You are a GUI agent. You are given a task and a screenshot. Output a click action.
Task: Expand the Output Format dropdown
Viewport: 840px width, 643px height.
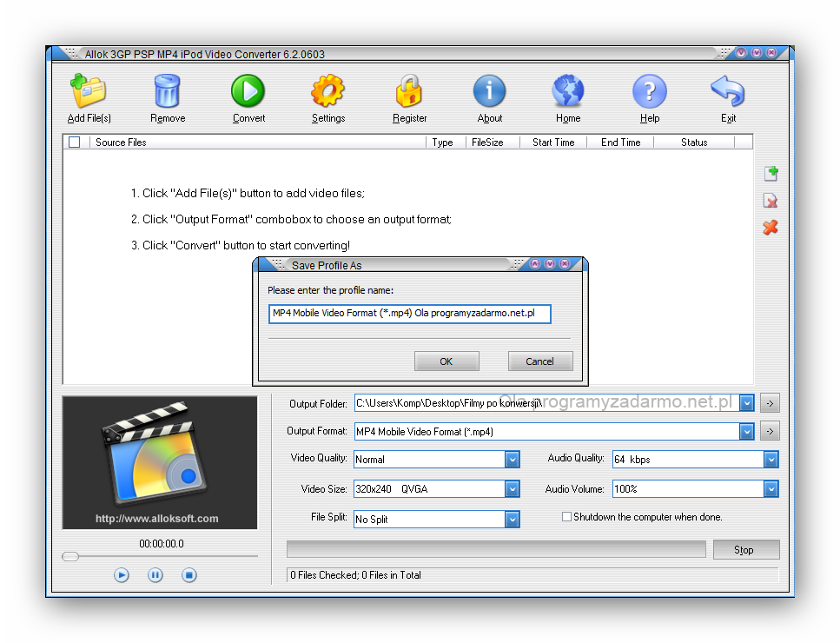(x=747, y=431)
